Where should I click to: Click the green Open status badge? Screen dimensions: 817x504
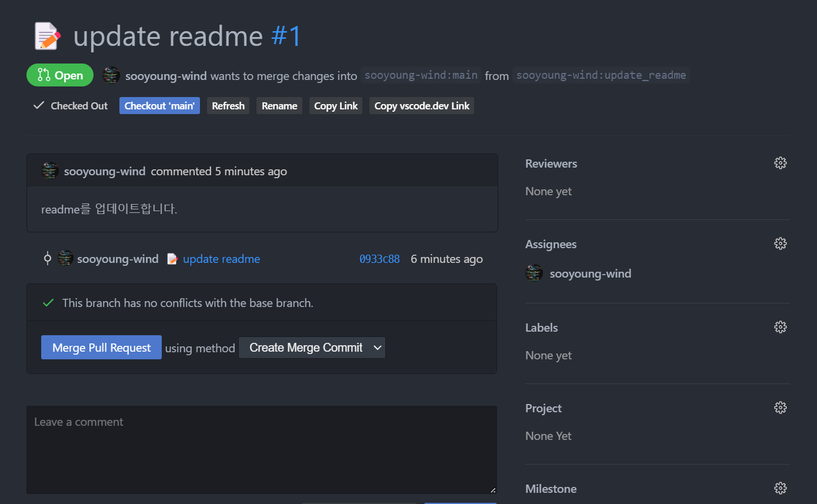pyautogui.click(x=60, y=75)
